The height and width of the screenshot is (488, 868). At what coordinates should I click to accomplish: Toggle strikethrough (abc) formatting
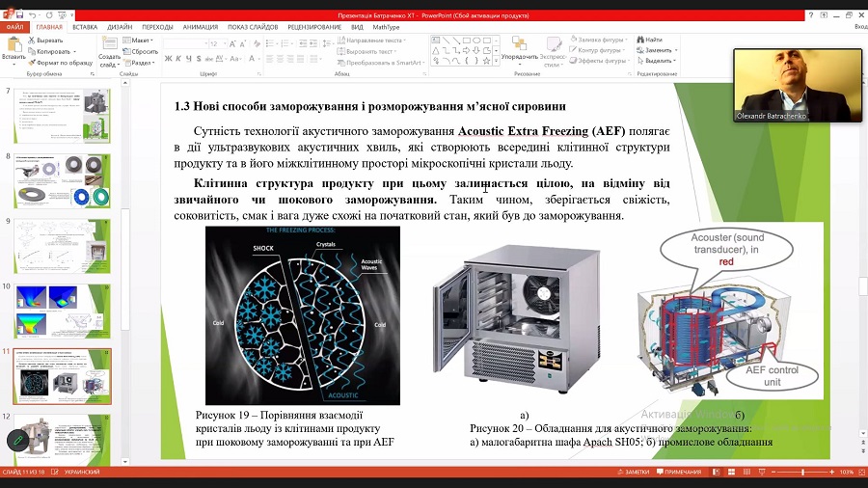coord(208,58)
